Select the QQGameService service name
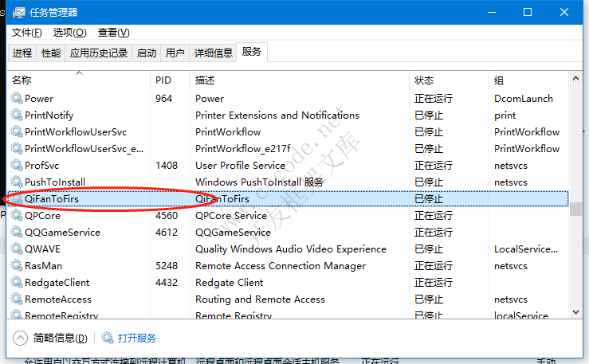 [x=62, y=233]
